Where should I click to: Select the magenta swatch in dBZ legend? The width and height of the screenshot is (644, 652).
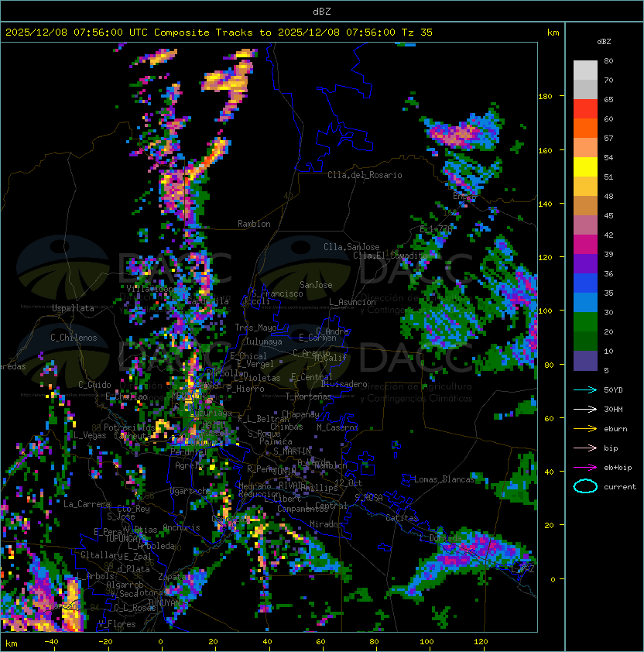[x=585, y=245]
